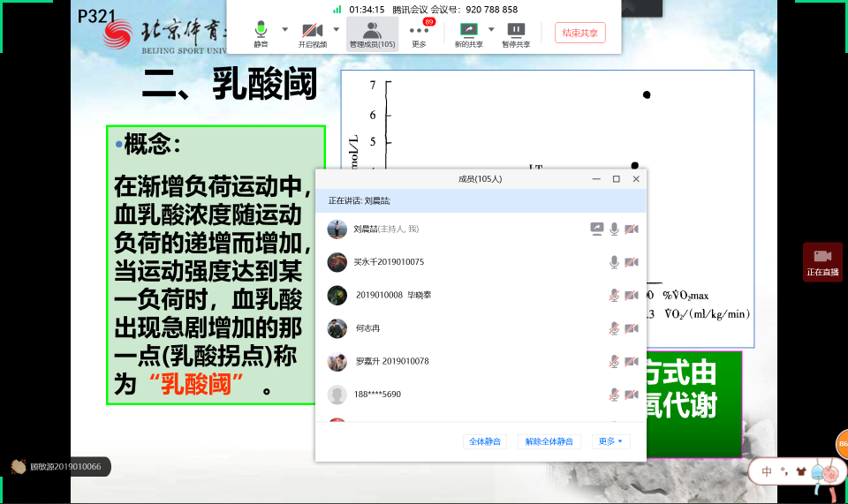
Task: Mute microphone with the 静音 icon
Action: pos(261,30)
